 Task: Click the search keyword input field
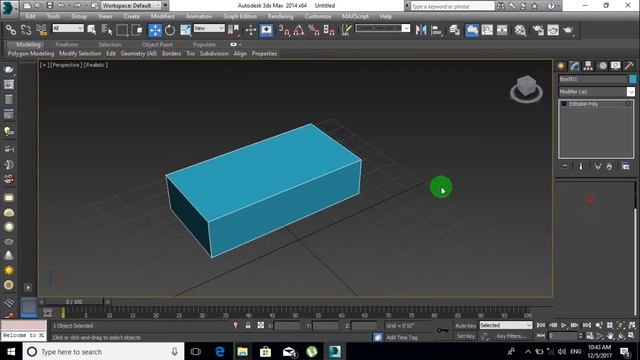452,6
